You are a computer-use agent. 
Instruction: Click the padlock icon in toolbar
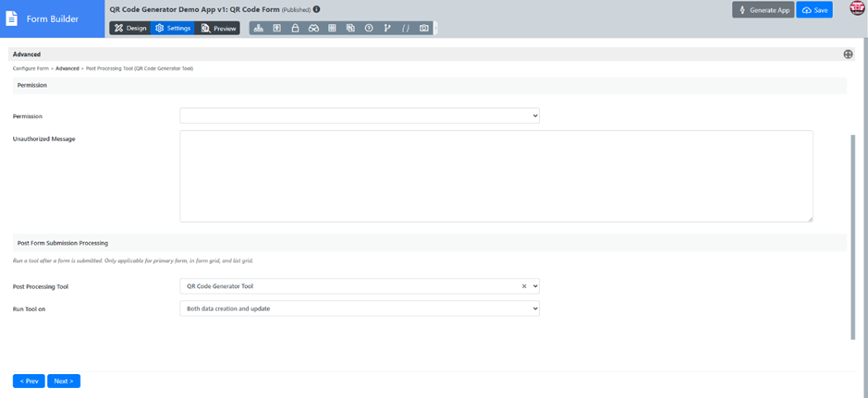tap(295, 29)
